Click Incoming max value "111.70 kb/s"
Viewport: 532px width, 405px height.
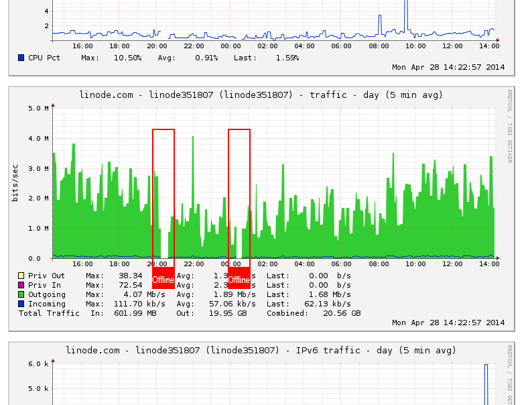[139, 304]
